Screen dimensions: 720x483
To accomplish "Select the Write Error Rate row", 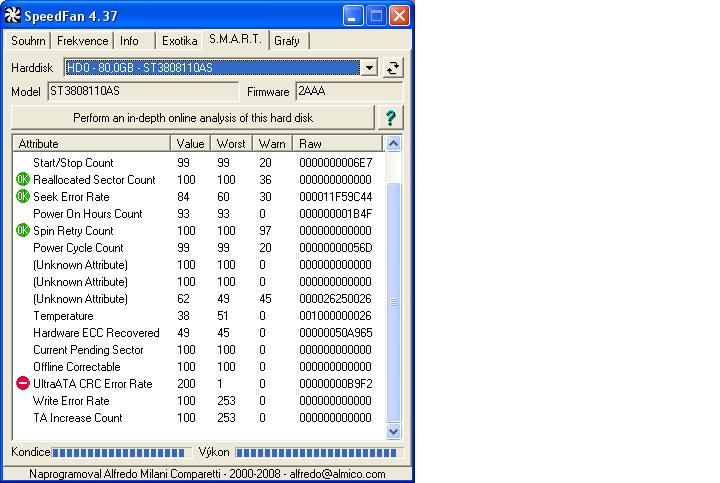I will [x=199, y=400].
